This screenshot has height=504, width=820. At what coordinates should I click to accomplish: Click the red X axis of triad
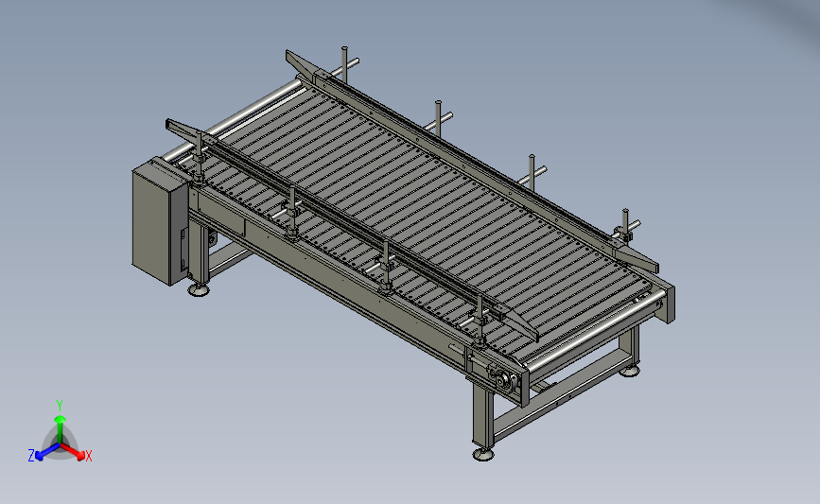(x=73, y=451)
